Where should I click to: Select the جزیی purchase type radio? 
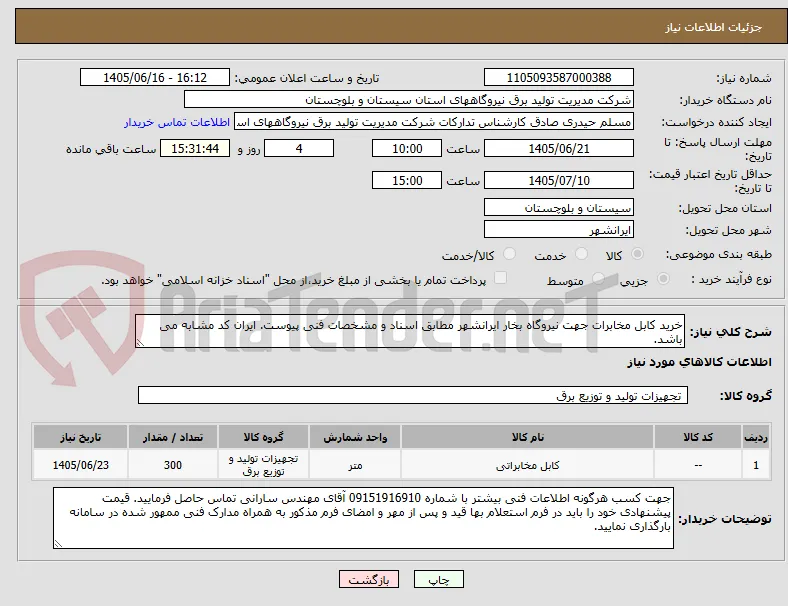click(663, 279)
